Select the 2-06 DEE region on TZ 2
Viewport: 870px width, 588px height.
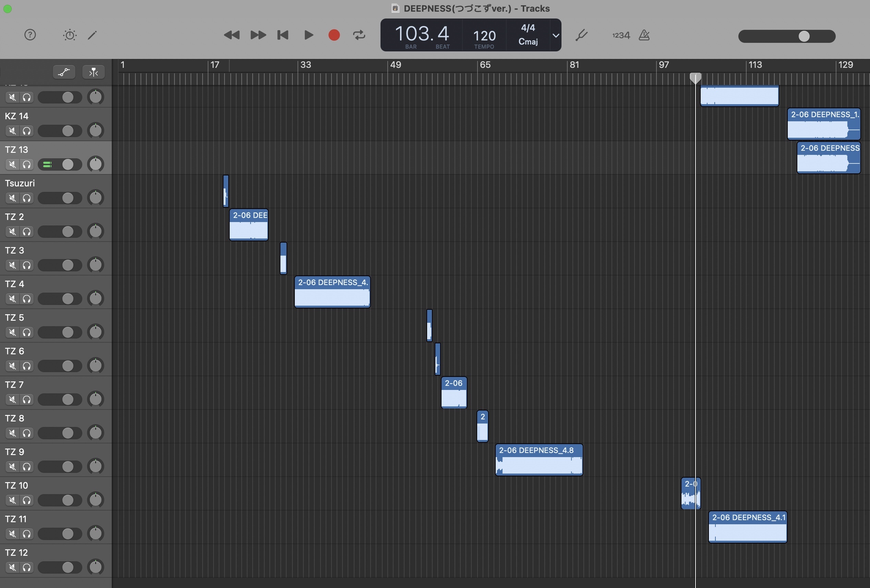click(x=249, y=225)
